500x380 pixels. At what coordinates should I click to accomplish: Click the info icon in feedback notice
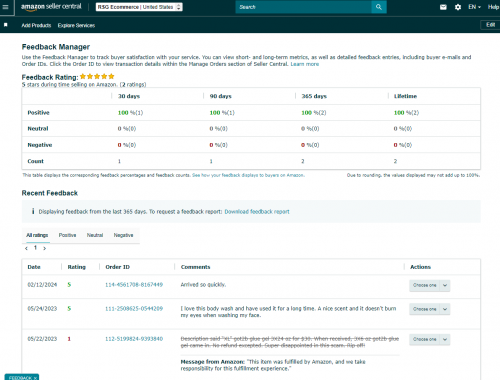click(33, 211)
